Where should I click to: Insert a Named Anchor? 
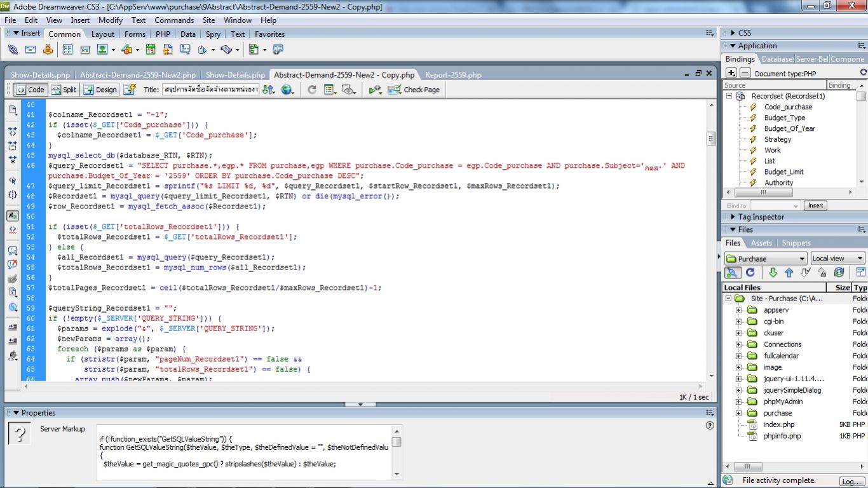pyautogui.click(x=48, y=50)
